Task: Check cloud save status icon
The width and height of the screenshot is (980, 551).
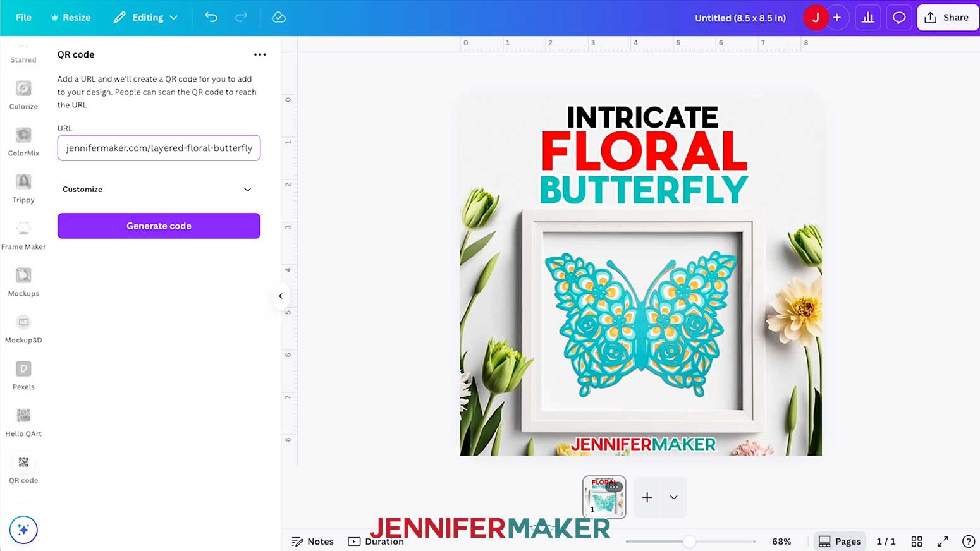Action: click(279, 18)
